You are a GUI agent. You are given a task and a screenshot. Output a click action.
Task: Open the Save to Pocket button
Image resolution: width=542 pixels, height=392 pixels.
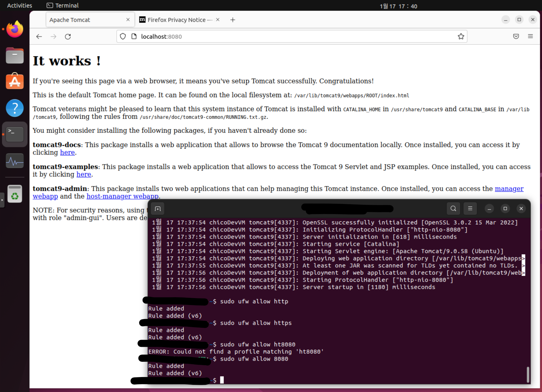pos(516,36)
